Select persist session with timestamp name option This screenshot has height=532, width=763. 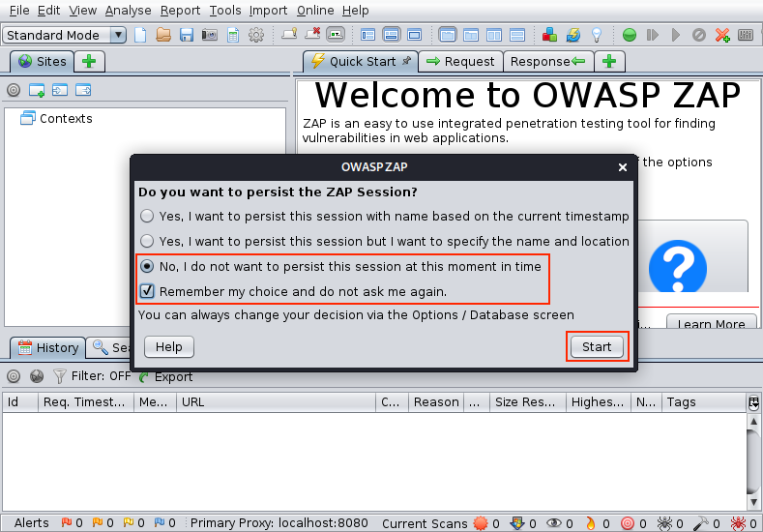coord(384,216)
